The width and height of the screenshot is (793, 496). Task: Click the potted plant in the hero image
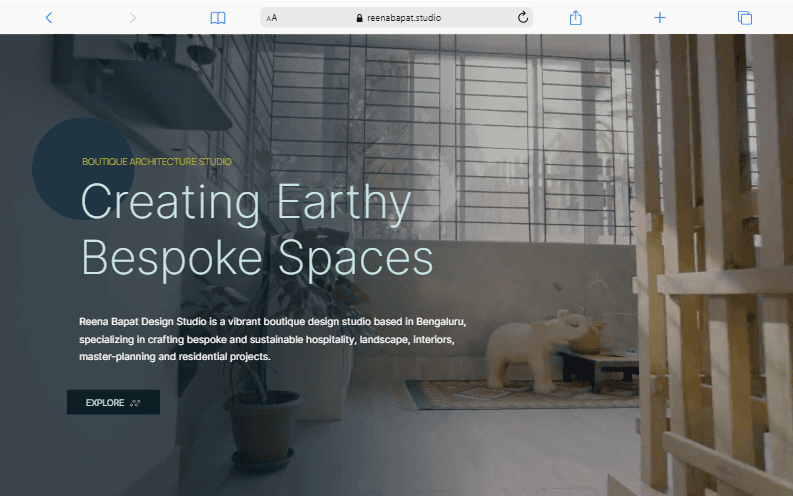pyautogui.click(x=268, y=349)
